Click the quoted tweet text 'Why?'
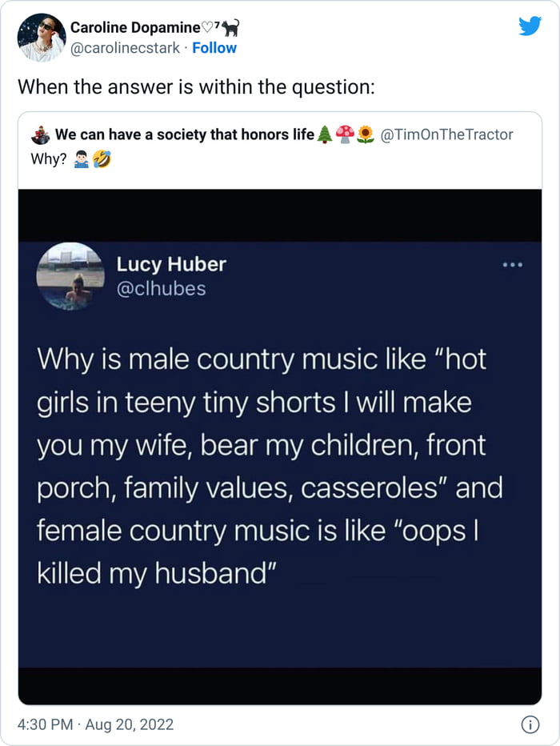Viewport: 560px width, 746px height. 48,158
